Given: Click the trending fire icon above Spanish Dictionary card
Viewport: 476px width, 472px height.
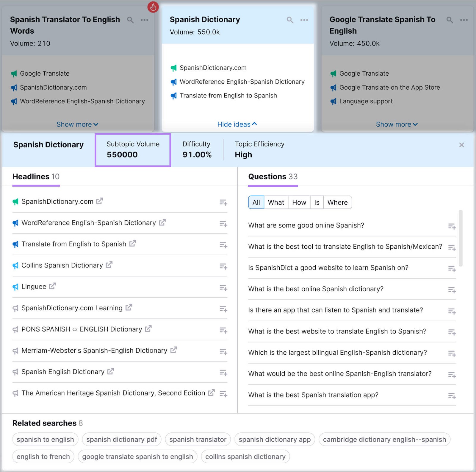Looking at the screenshot, I should (153, 7).
